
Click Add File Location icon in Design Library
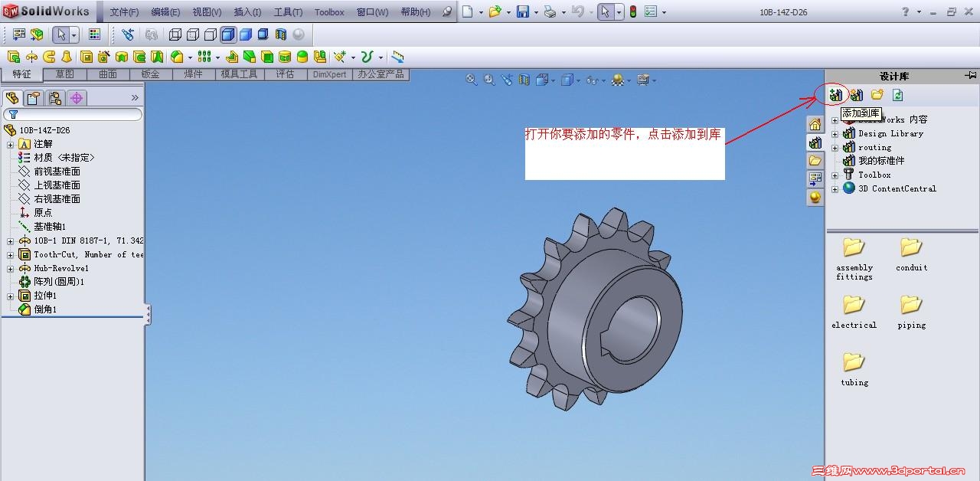857,95
